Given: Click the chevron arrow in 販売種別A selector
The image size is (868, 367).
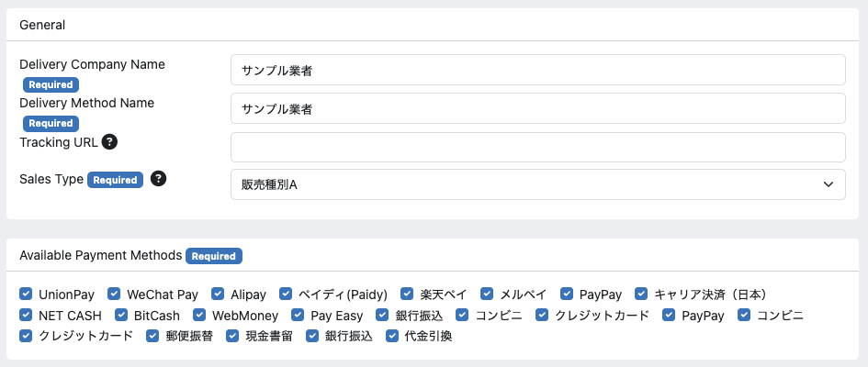Looking at the screenshot, I should point(829,184).
